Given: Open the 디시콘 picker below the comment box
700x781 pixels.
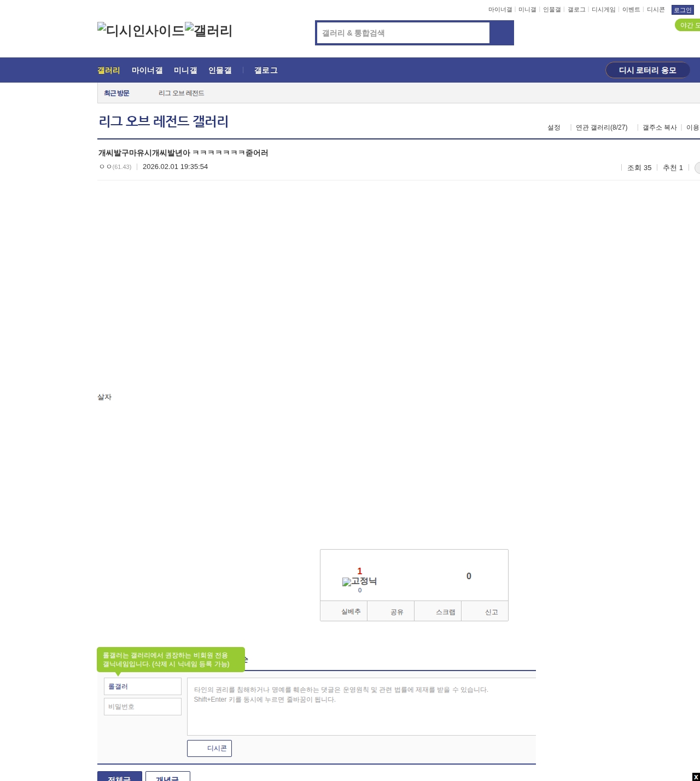Looking at the screenshot, I should (x=209, y=748).
